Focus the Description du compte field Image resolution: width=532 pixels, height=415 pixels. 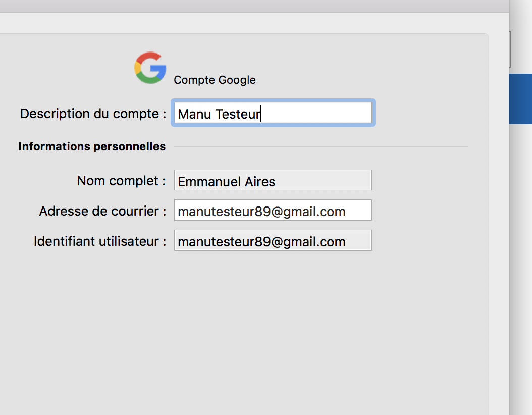click(x=273, y=113)
